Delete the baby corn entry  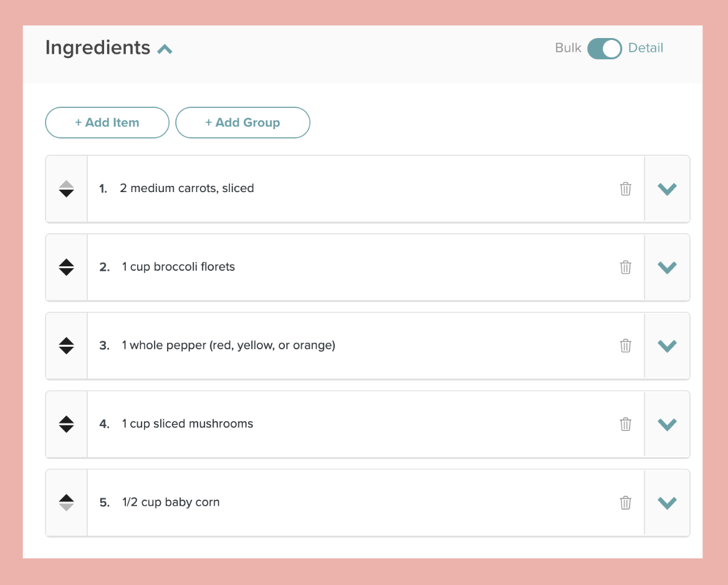click(626, 503)
